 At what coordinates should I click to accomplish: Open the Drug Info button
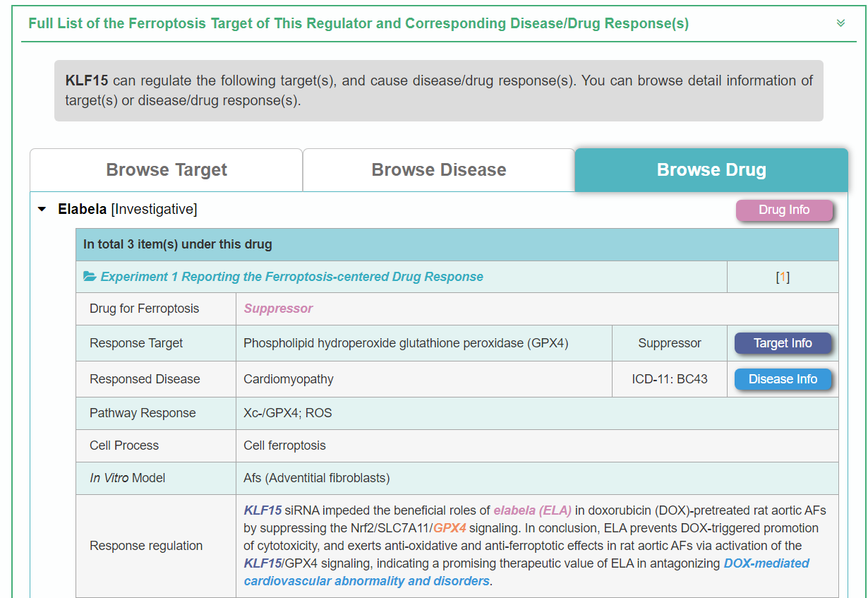coord(784,210)
